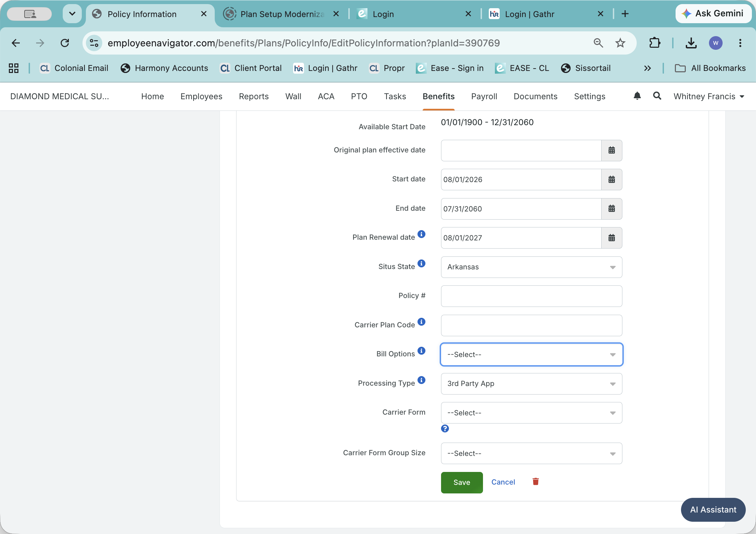
Task: Open the Colonial Email bookmark
Action: coord(74,68)
